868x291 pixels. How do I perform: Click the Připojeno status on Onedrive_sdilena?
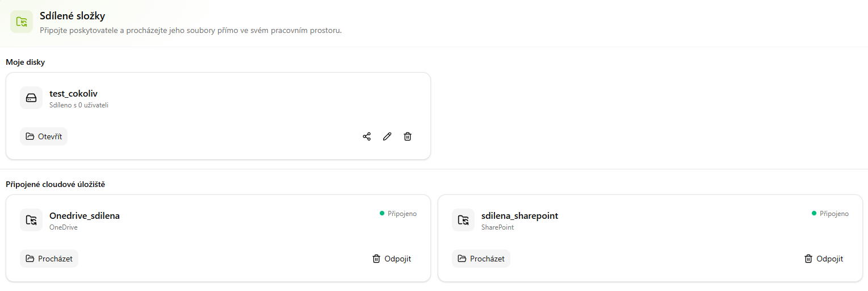[x=398, y=214]
